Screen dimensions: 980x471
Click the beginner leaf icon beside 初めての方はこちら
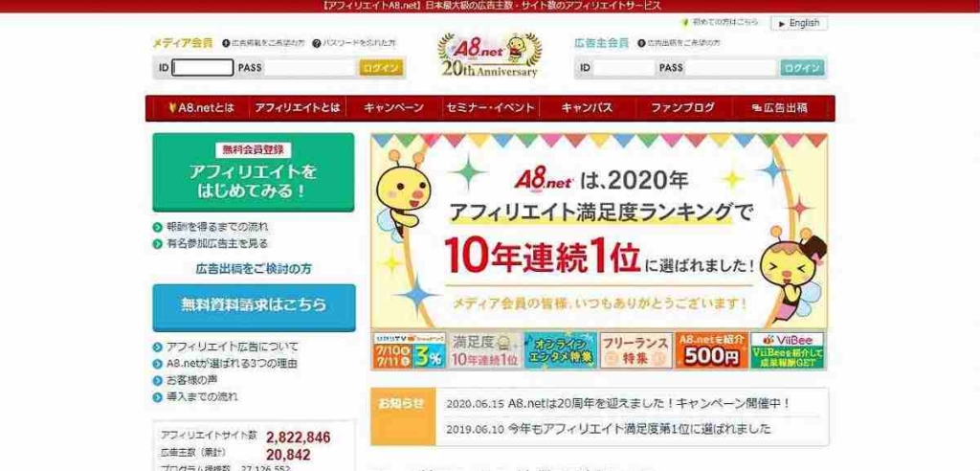coord(685,22)
